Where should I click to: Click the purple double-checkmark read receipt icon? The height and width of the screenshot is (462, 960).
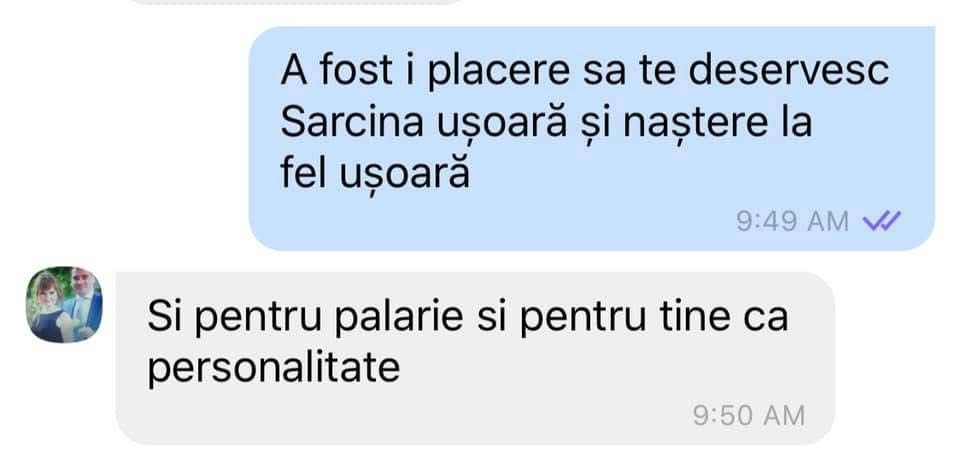click(882, 220)
